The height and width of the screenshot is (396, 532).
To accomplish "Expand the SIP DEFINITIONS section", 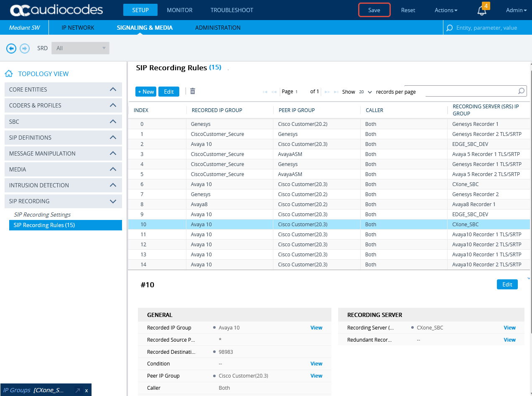I will tap(63, 137).
